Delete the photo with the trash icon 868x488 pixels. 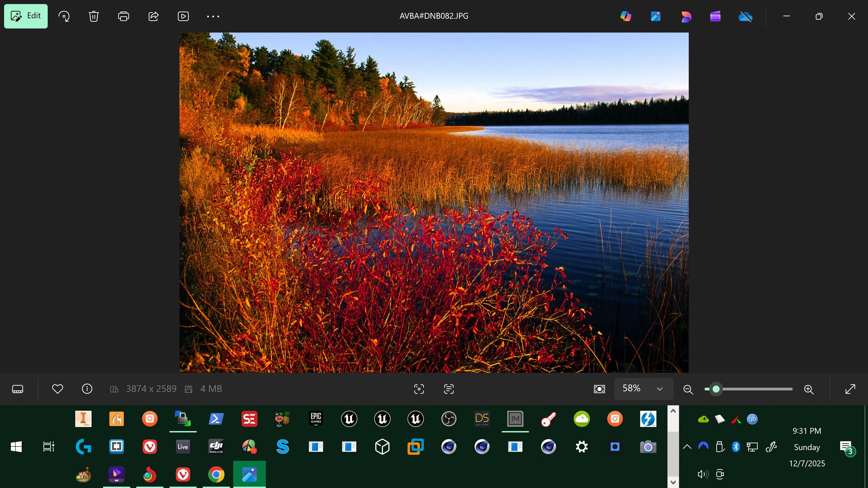pos(94,16)
